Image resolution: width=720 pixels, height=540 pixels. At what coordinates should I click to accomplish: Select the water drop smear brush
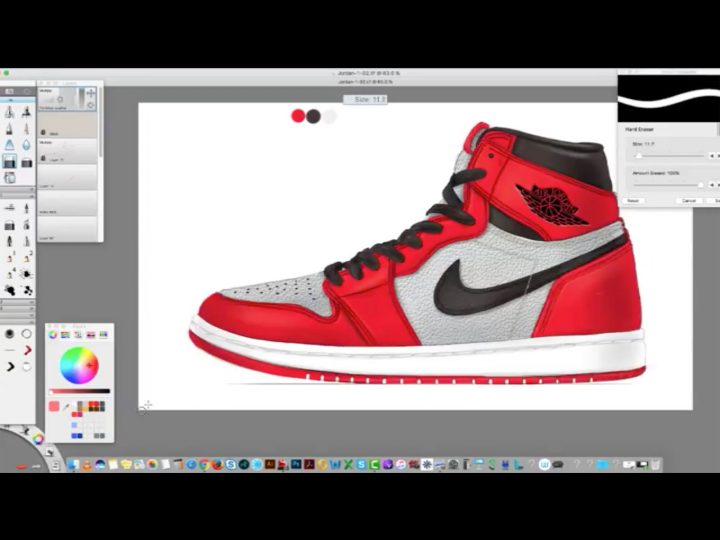tap(27, 145)
